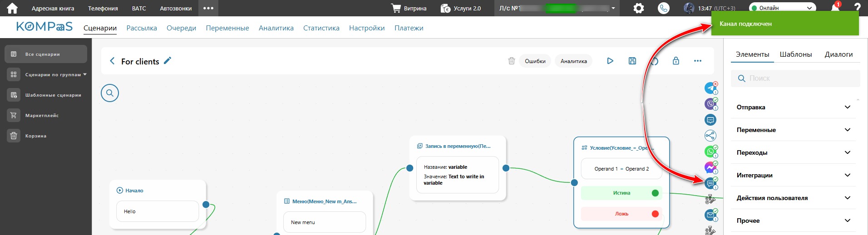Open Услуги 2.0 services

pos(461,8)
